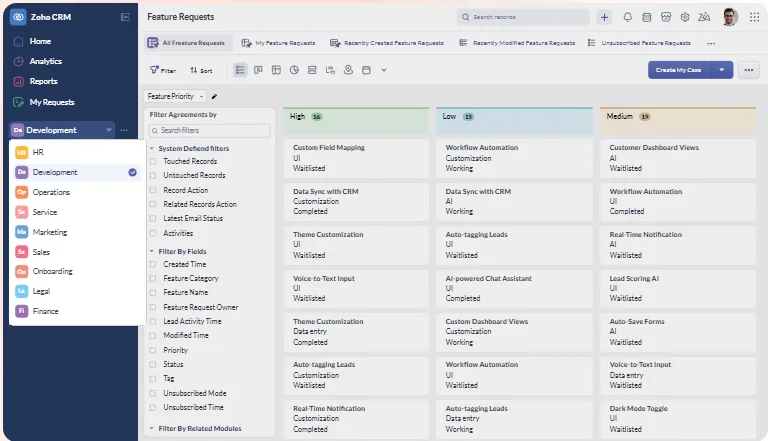Check the Touched Records checkbox

coord(153,161)
